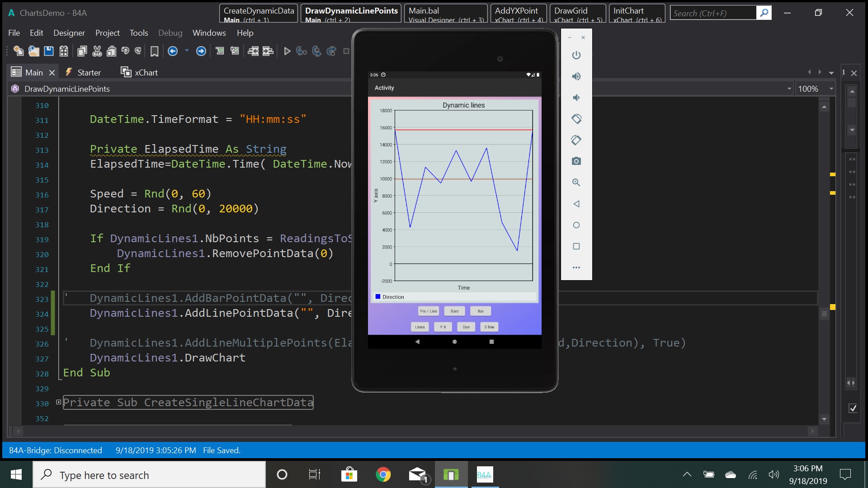The image size is (868, 488).
Task: Run the project with the play icon
Action: point(287,51)
